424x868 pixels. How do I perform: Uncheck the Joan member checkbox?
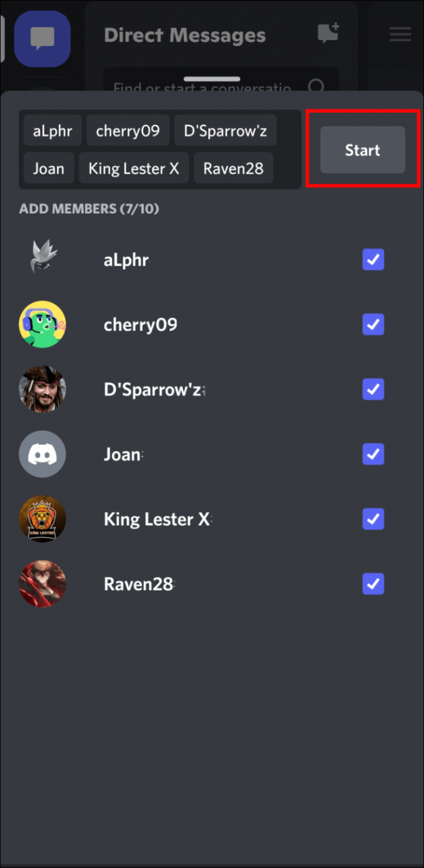[x=373, y=454]
